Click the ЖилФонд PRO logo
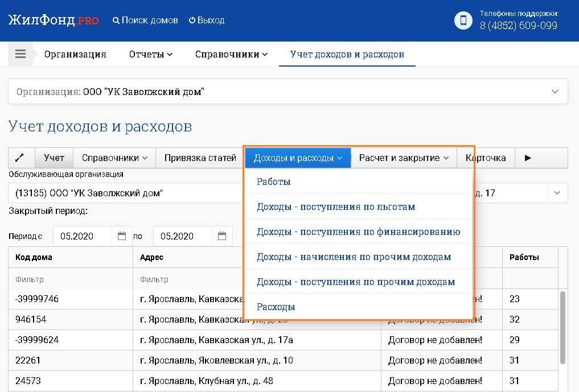The height and width of the screenshot is (392, 579). tap(54, 20)
